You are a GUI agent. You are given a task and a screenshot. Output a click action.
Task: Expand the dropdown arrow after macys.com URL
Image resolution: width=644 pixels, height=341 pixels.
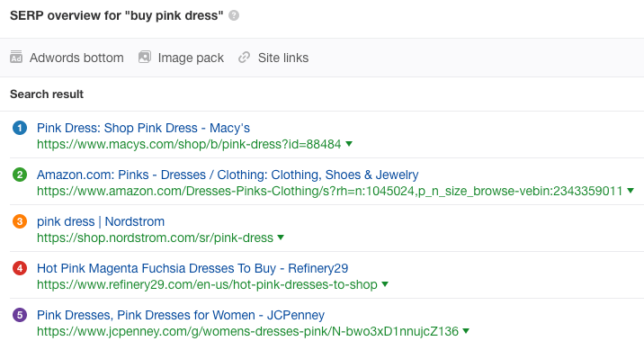coord(349,144)
